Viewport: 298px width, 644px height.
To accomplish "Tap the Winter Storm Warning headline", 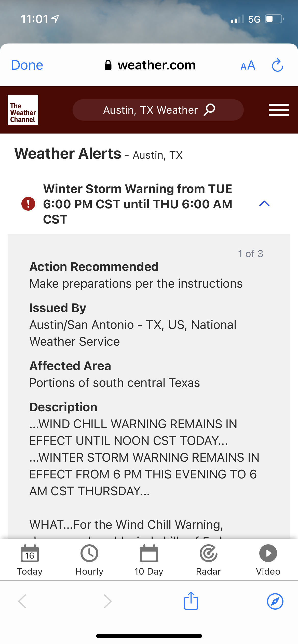I will point(138,204).
